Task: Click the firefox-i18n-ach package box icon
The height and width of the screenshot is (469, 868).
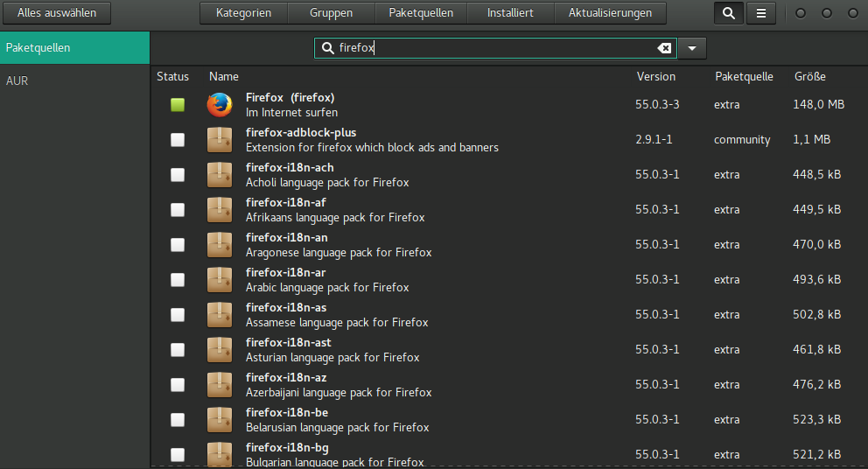Action: pos(220,175)
